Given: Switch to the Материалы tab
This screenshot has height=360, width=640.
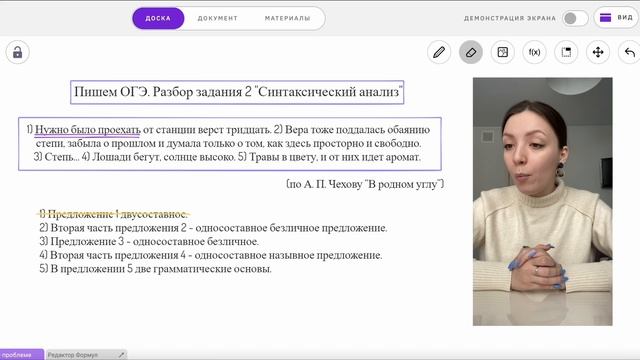Looking at the screenshot, I should pos(287,18).
